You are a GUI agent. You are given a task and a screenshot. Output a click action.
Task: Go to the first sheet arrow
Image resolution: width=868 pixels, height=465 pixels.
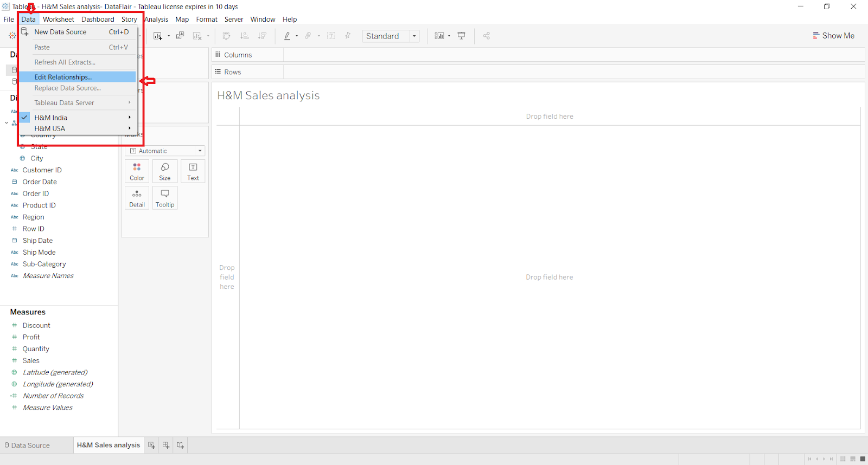pos(810,459)
